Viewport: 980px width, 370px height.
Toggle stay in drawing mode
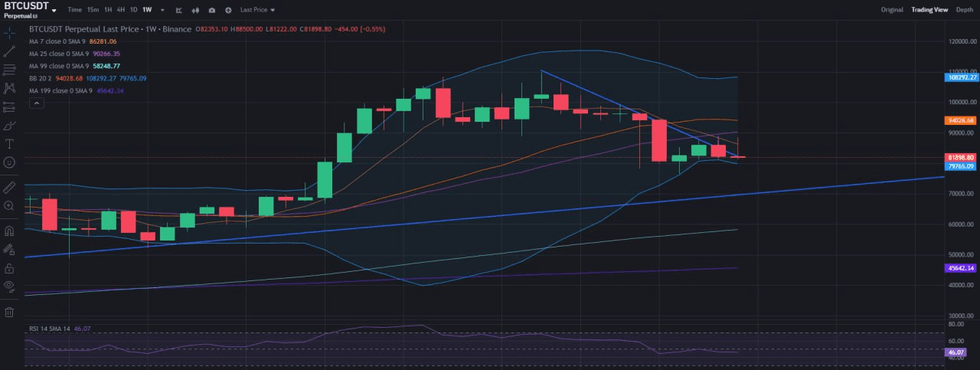[9, 249]
